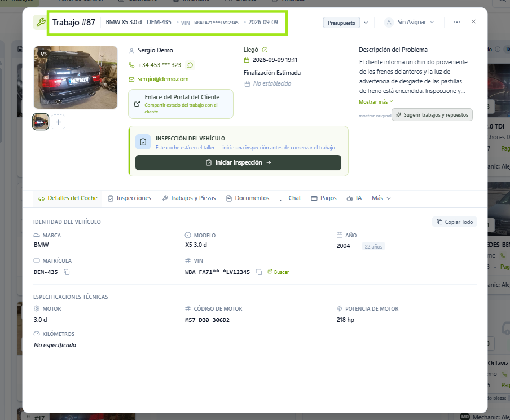Screen dimensions: 510x420
Task: Start inspection with Iniciar Inspección button
Action: (x=238, y=162)
